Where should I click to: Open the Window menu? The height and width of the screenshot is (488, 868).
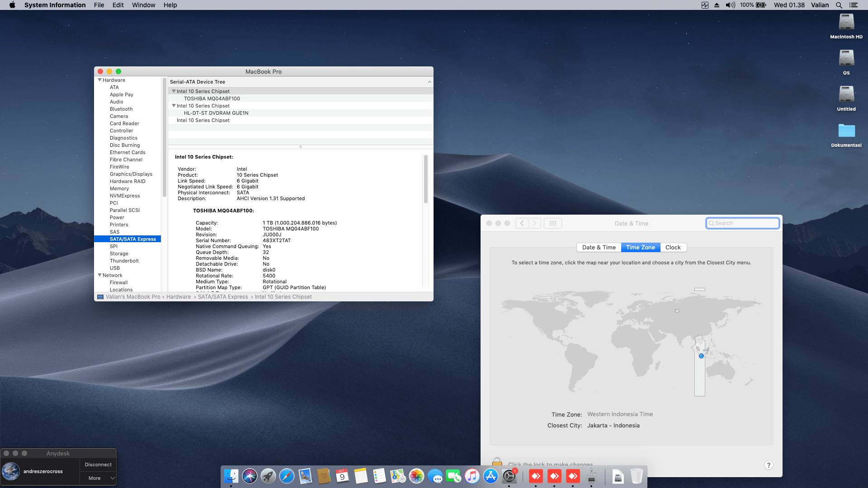pos(143,5)
